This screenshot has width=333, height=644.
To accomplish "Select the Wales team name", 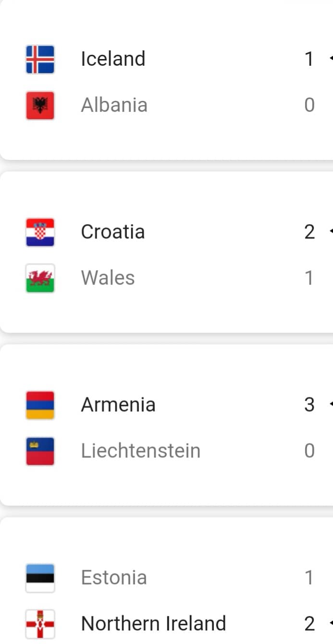I will pyautogui.click(x=108, y=278).
